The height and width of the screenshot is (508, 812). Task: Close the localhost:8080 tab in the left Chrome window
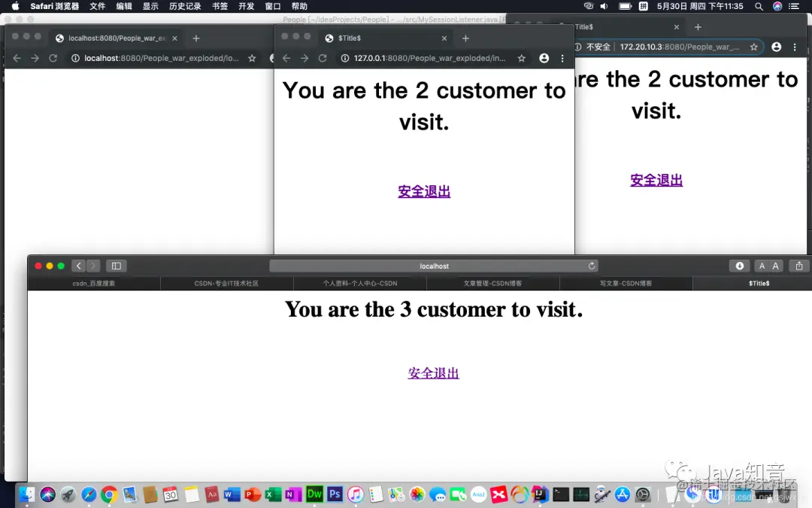[x=174, y=38]
